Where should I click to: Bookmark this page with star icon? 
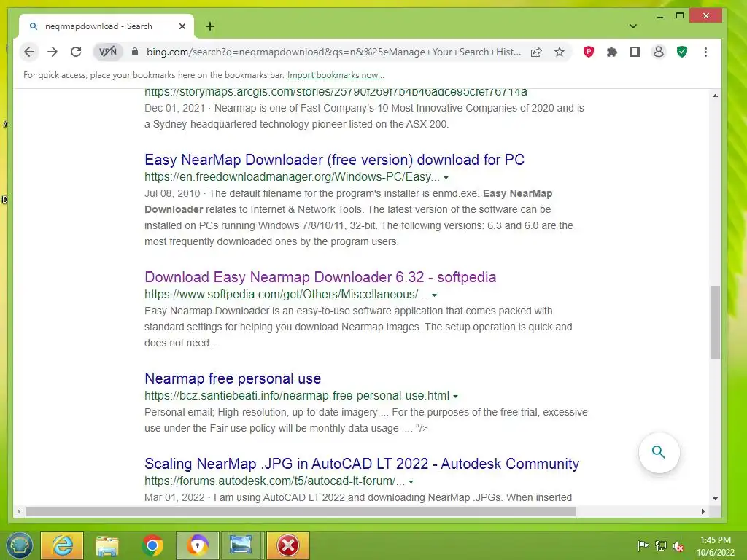pos(560,52)
